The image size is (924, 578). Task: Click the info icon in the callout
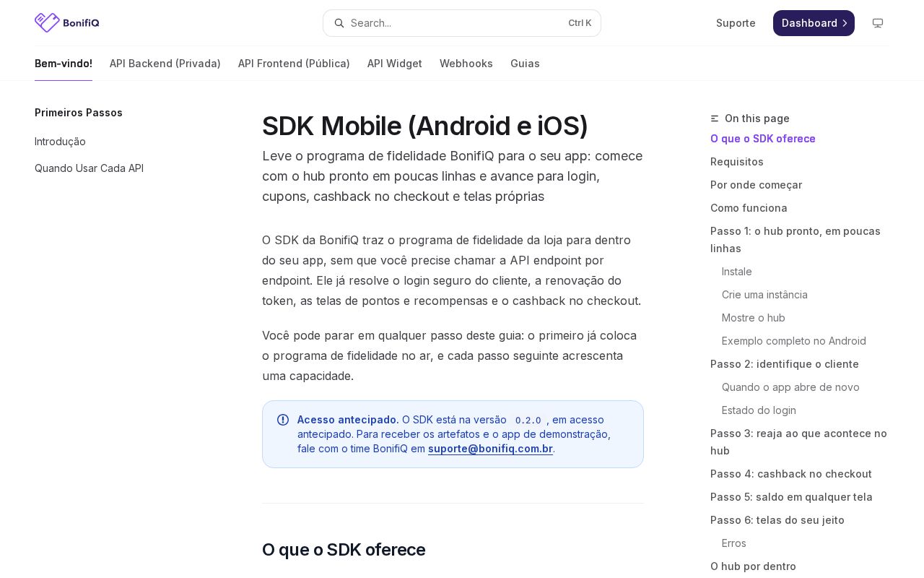tap(283, 420)
